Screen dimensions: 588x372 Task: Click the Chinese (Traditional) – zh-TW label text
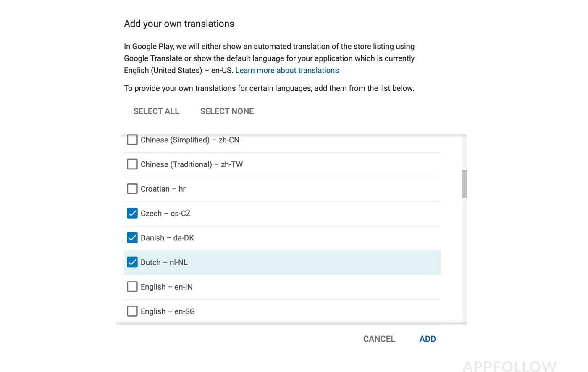point(192,164)
